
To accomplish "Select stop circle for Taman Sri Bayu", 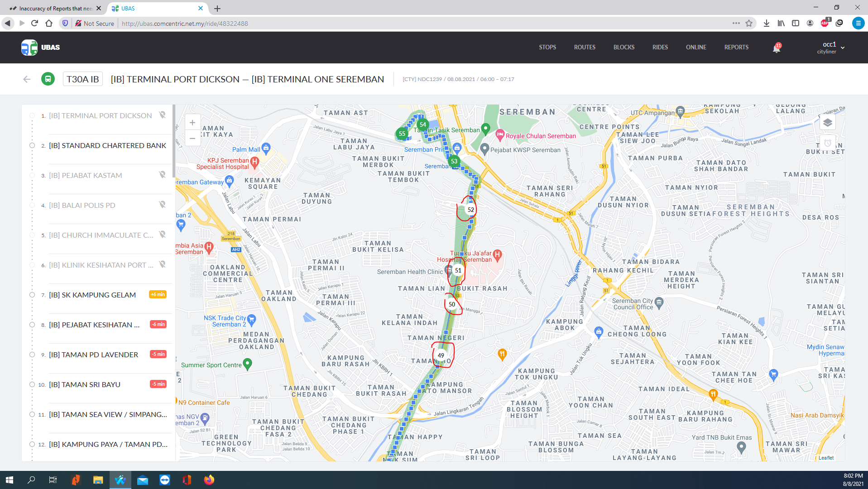I will [32, 385].
